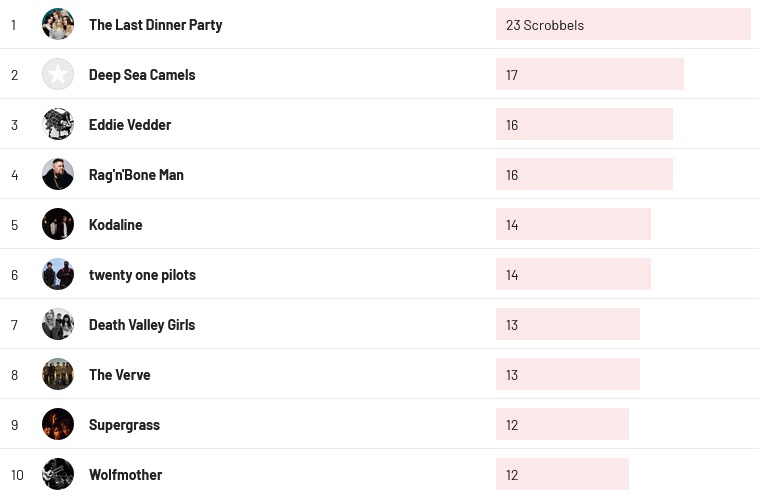Click The Verve avatar image
This screenshot has height=497, width=759.
pyautogui.click(x=58, y=374)
